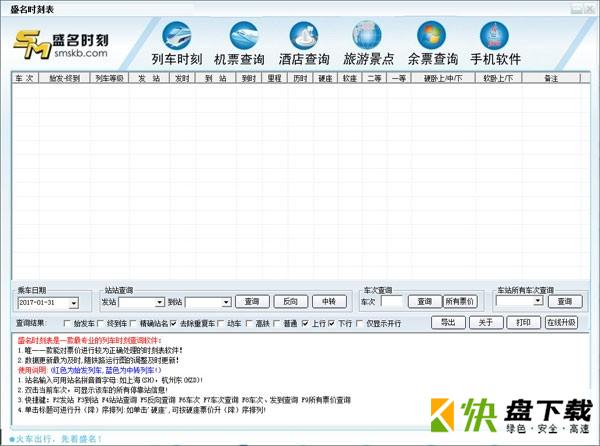The height and width of the screenshot is (446, 600).
Task: Click the 中转 transfer button
Action: 329,302
